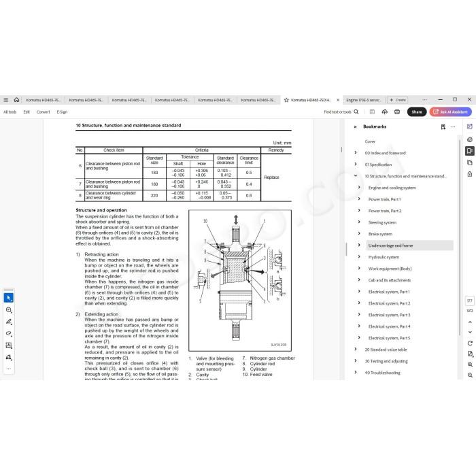The image size is (476, 476).
Task: Open the page display options icon
Action: [x=470, y=354]
